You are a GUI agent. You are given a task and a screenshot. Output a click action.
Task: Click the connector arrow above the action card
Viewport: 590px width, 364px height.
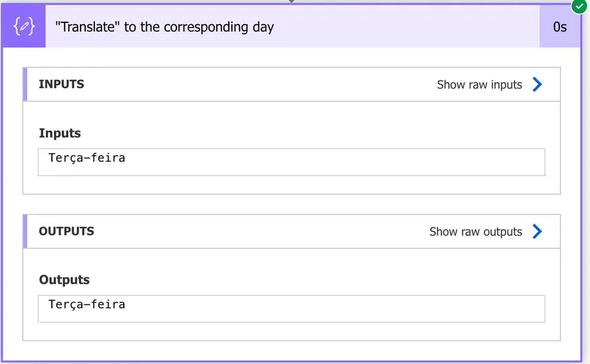292,2
